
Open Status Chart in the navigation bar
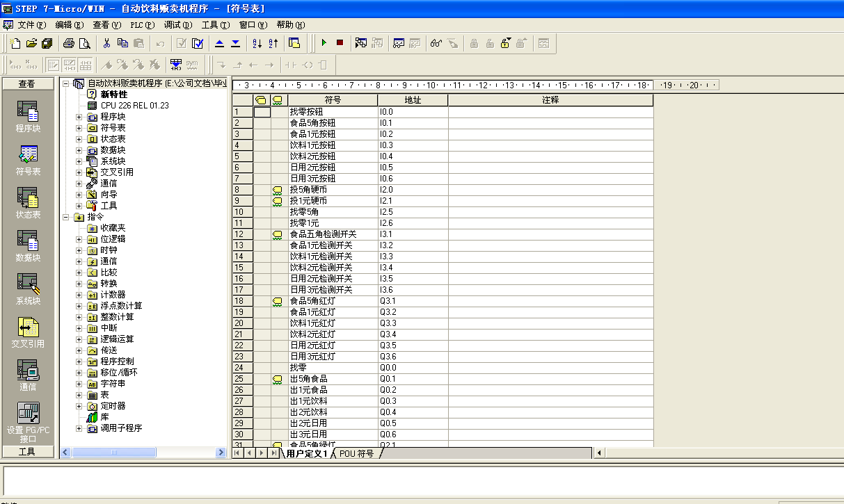click(x=29, y=203)
